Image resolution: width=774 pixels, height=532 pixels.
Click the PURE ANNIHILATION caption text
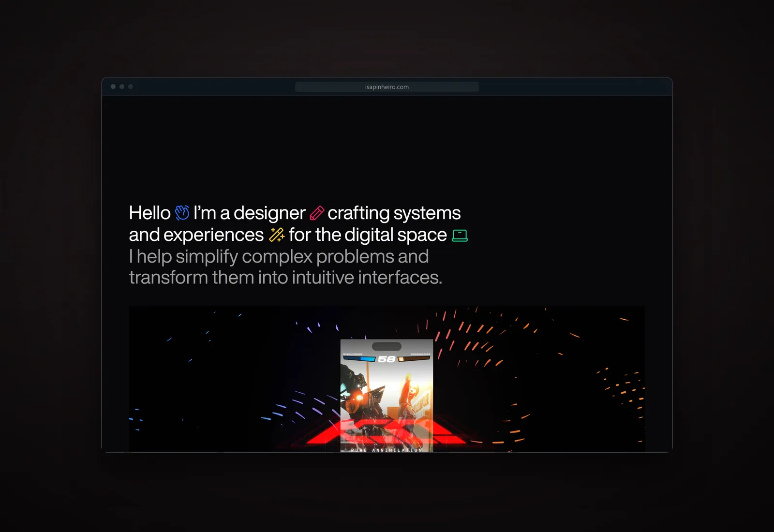(387, 450)
